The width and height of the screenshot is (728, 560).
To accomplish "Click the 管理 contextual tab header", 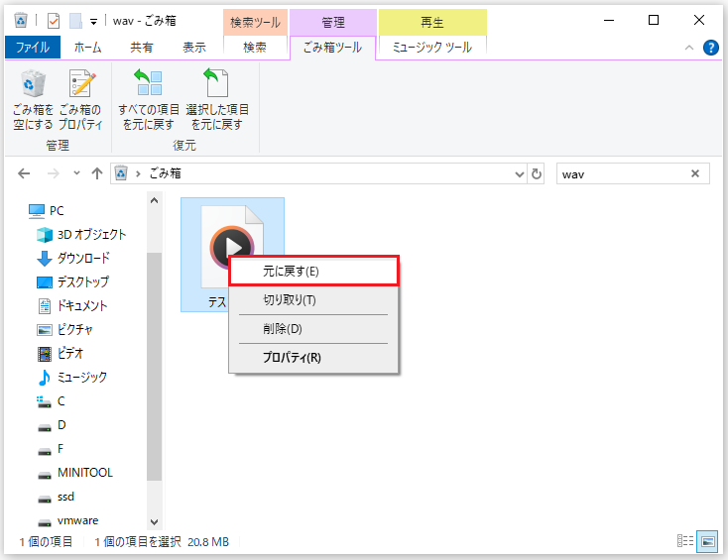I will 333,22.
